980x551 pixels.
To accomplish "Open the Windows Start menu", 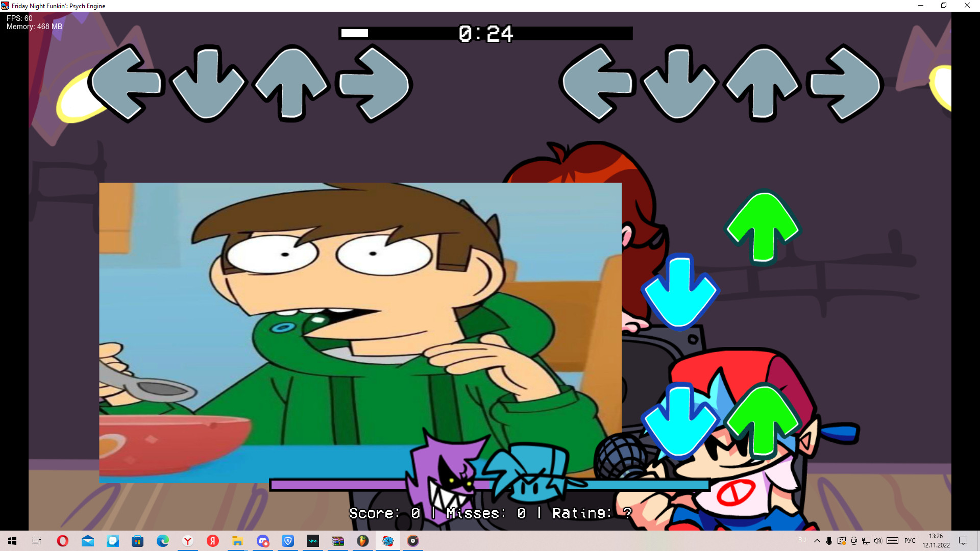I will click(x=12, y=541).
